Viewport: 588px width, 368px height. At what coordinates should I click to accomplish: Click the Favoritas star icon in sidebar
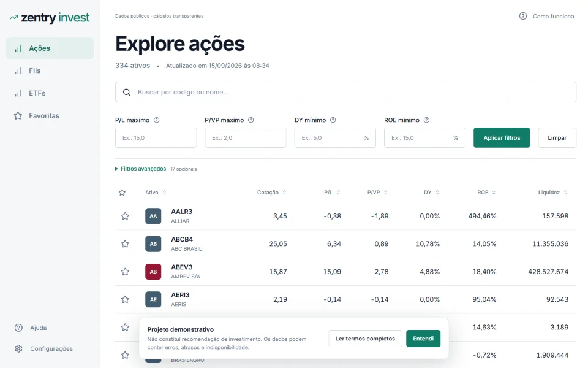click(18, 116)
